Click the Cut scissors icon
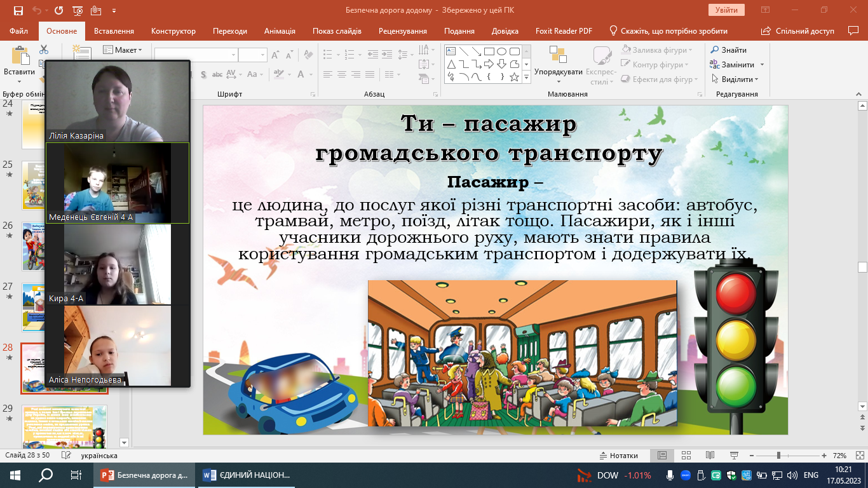This screenshot has width=868, height=488. click(44, 50)
